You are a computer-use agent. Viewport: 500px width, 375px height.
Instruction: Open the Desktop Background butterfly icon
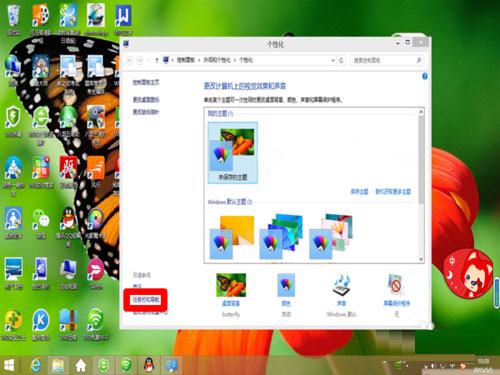231,285
